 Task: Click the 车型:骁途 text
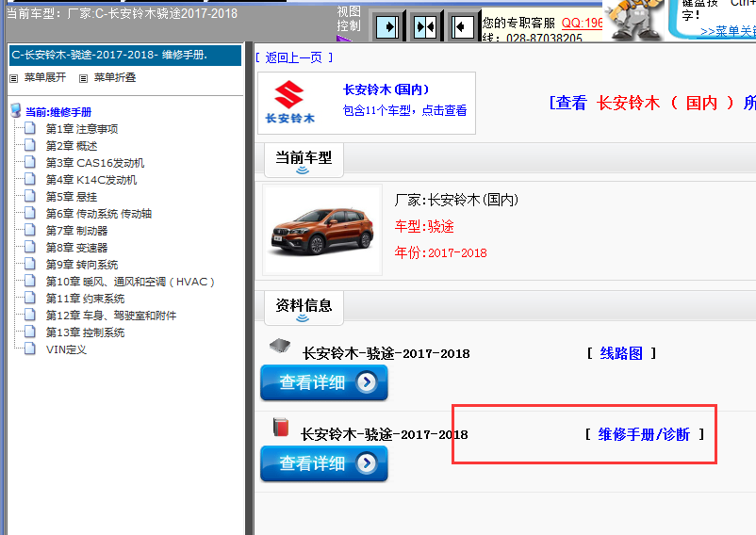pyautogui.click(x=424, y=226)
